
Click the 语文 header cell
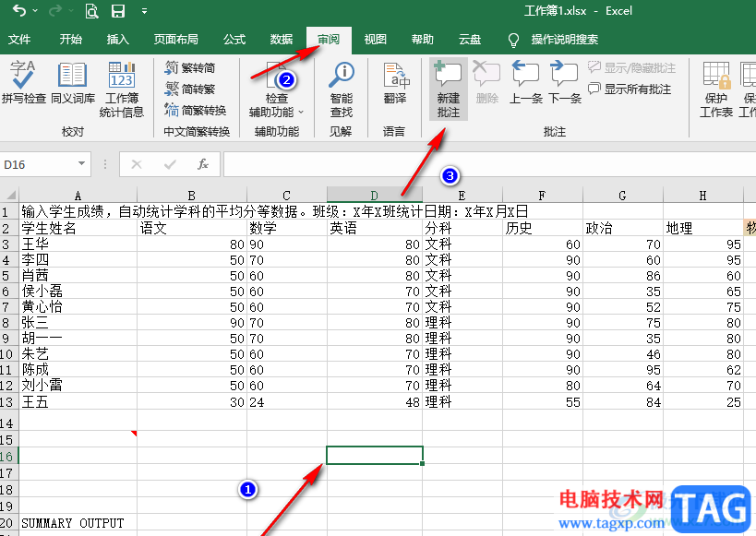click(192, 228)
